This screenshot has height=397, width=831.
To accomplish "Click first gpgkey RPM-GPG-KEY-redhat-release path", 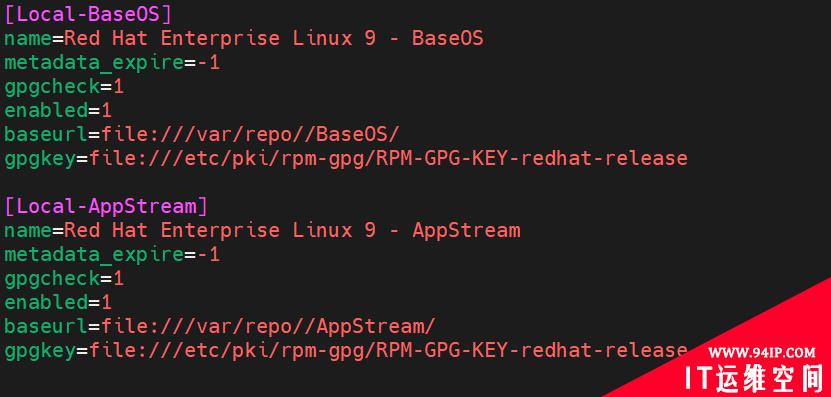I will point(388,158).
